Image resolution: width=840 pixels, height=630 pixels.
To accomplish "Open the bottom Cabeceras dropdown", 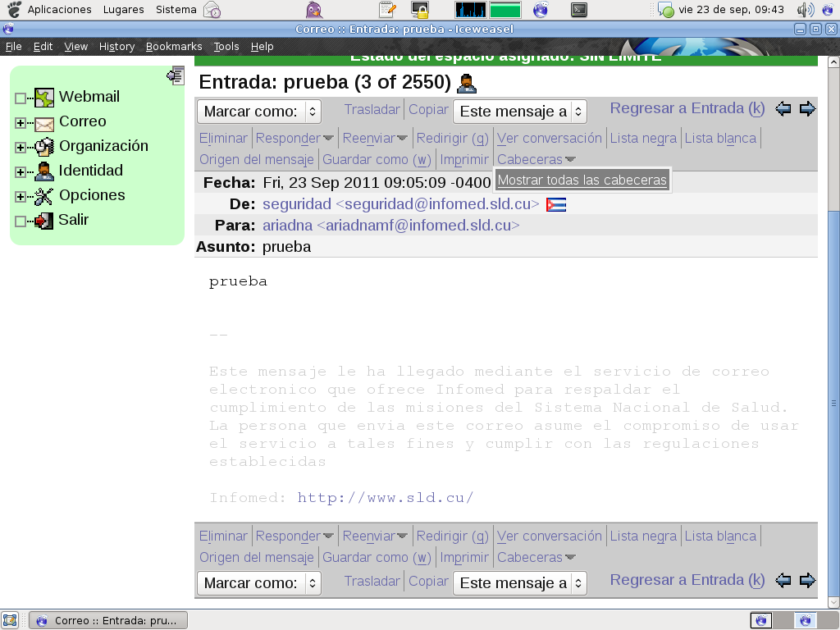I will 536,558.
